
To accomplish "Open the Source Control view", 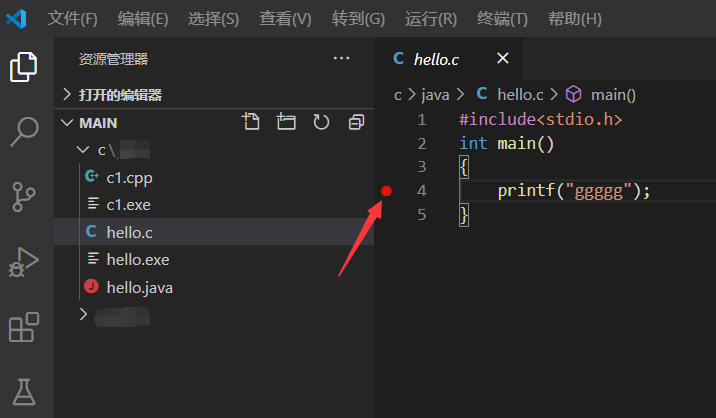I will pos(24,197).
